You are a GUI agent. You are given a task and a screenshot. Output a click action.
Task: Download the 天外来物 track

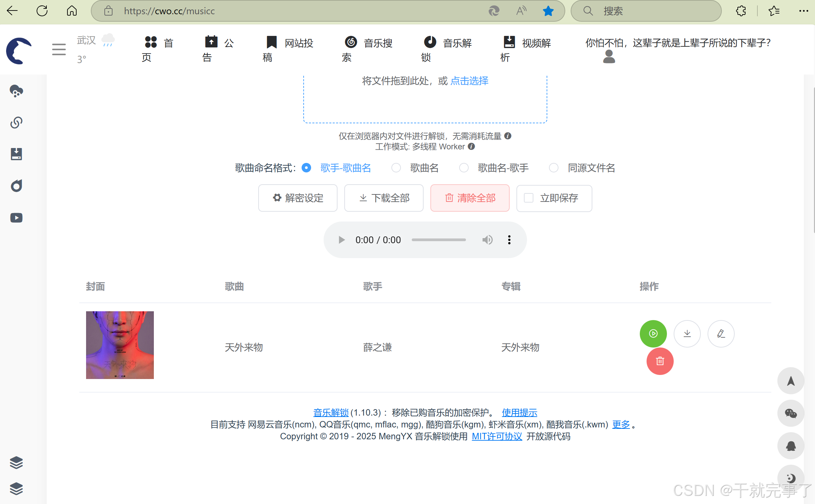[x=687, y=333]
